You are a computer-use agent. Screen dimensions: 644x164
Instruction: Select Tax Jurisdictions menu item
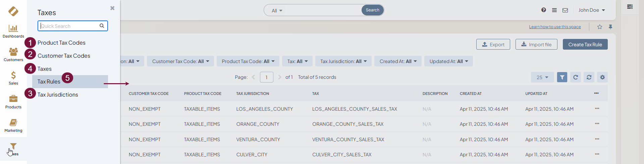(58, 95)
